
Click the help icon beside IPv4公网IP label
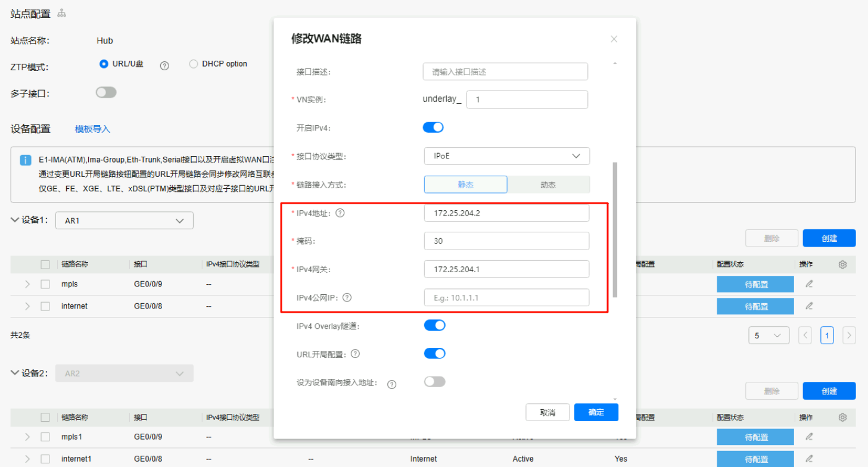(347, 297)
